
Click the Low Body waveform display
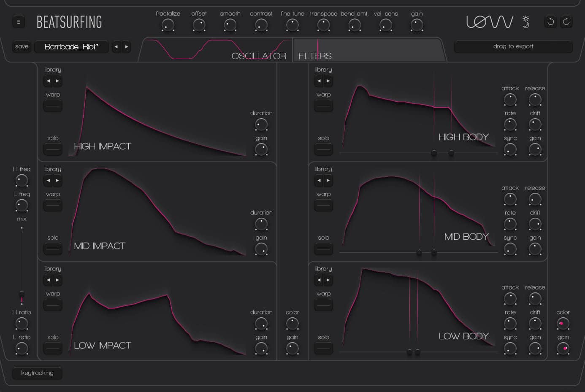(x=418, y=307)
